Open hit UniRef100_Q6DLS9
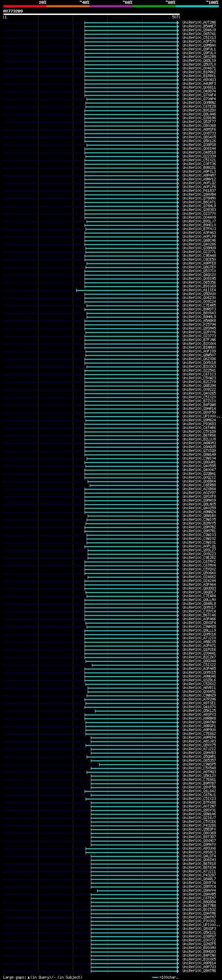Screen dimensions: 222x980 coord(199,61)
